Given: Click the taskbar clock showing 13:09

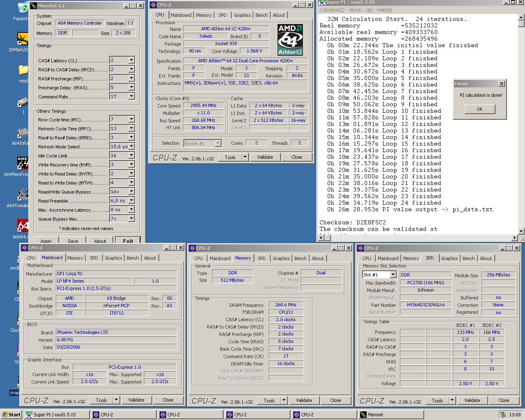Looking at the screenshot, I should click(515, 415).
